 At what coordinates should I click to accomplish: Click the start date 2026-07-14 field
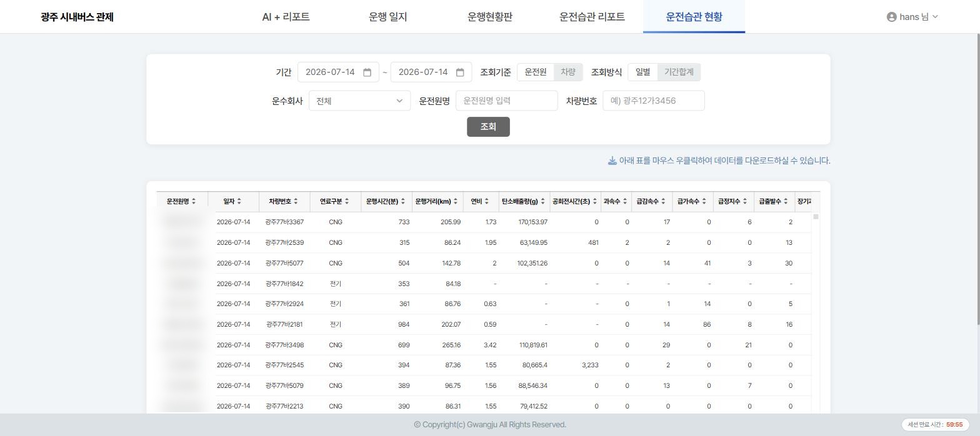(338, 72)
